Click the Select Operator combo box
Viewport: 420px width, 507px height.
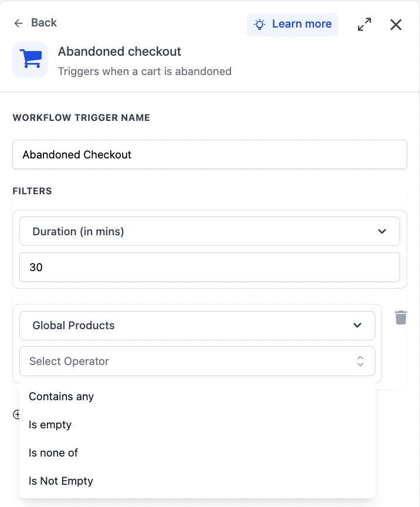tap(197, 361)
